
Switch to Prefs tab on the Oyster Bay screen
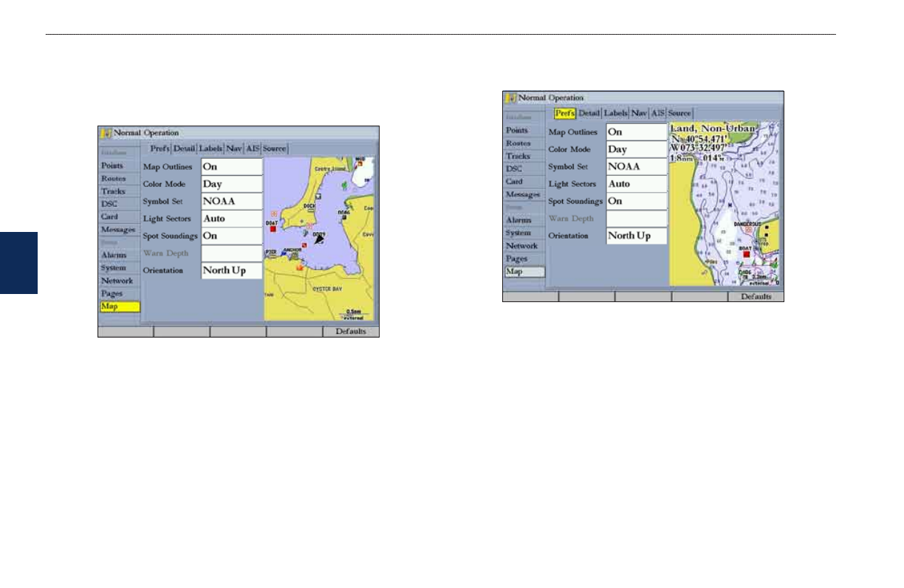pyautogui.click(x=160, y=148)
